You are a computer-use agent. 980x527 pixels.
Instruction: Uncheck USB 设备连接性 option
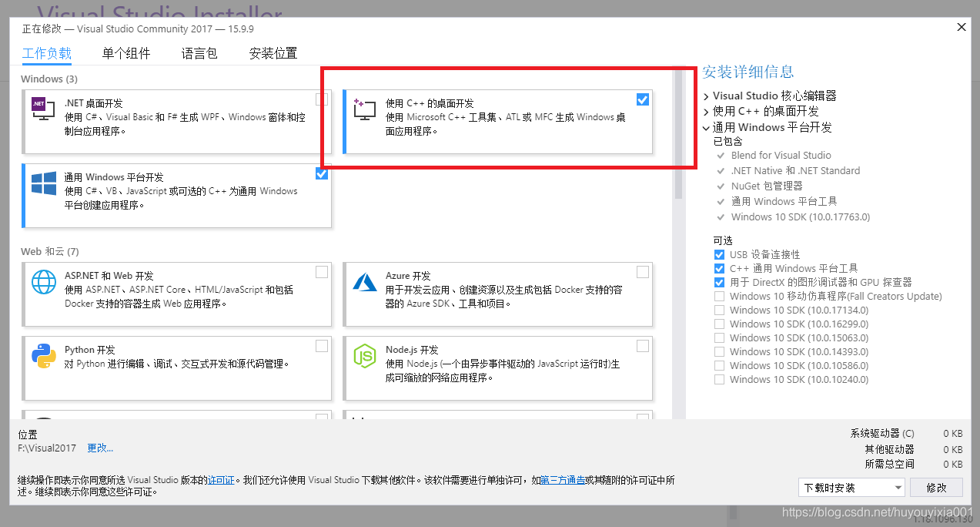(719, 254)
